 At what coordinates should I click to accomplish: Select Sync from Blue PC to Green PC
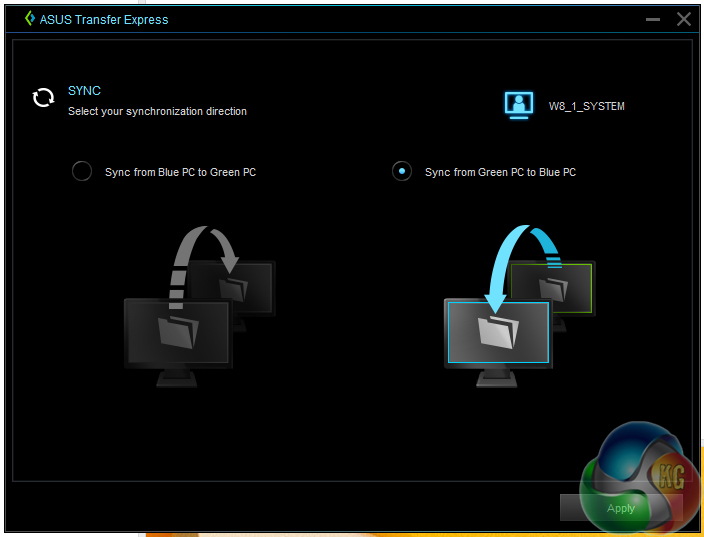(82, 172)
